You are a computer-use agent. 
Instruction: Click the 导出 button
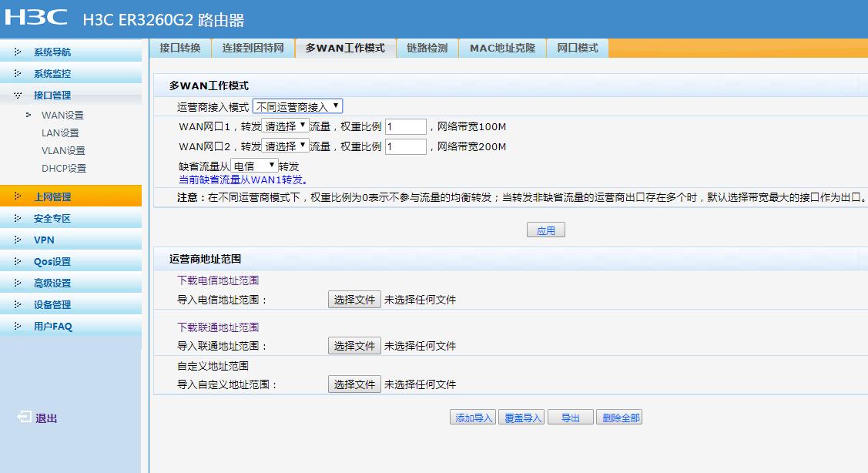[x=571, y=418]
